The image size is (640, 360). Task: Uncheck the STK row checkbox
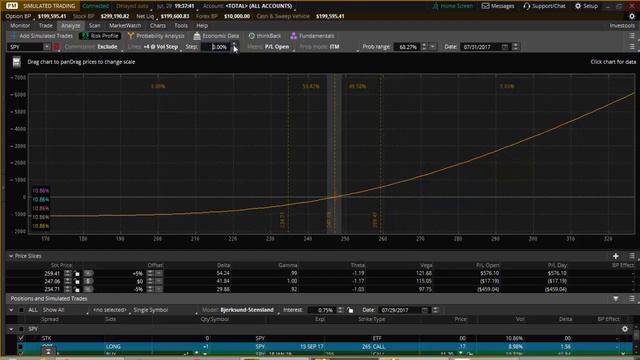21,338
